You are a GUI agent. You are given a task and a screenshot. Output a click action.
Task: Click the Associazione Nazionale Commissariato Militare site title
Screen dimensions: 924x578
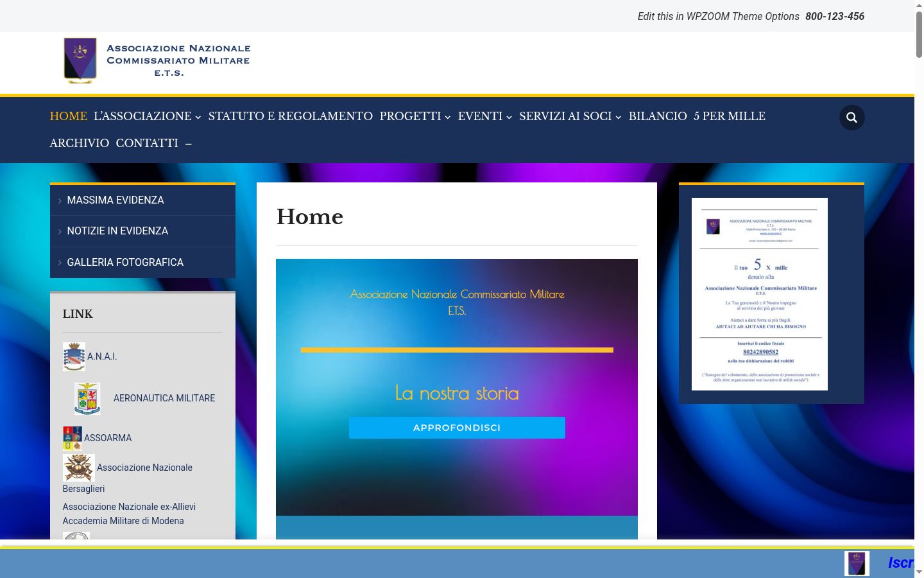178,60
